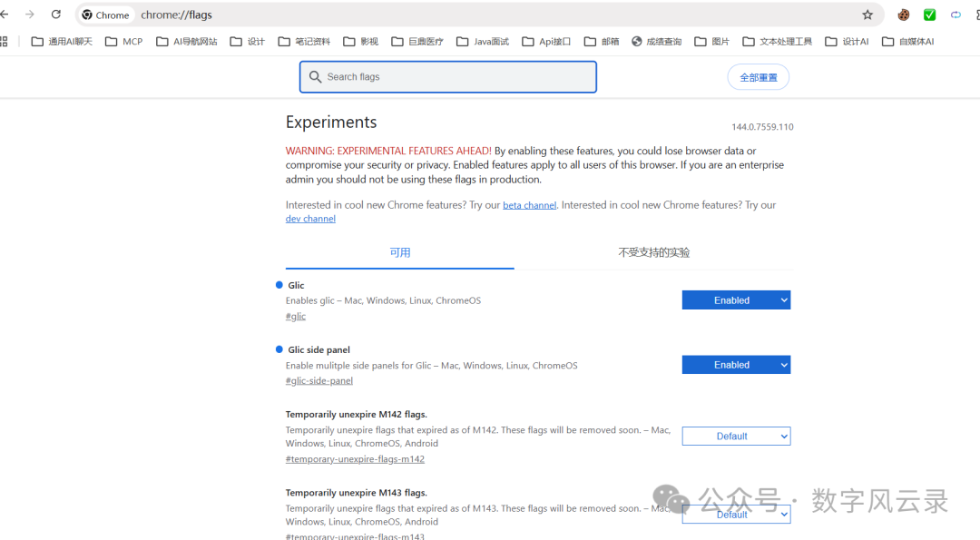The height and width of the screenshot is (540, 980).
Task: Focus the Search flags input field
Action: (448, 77)
